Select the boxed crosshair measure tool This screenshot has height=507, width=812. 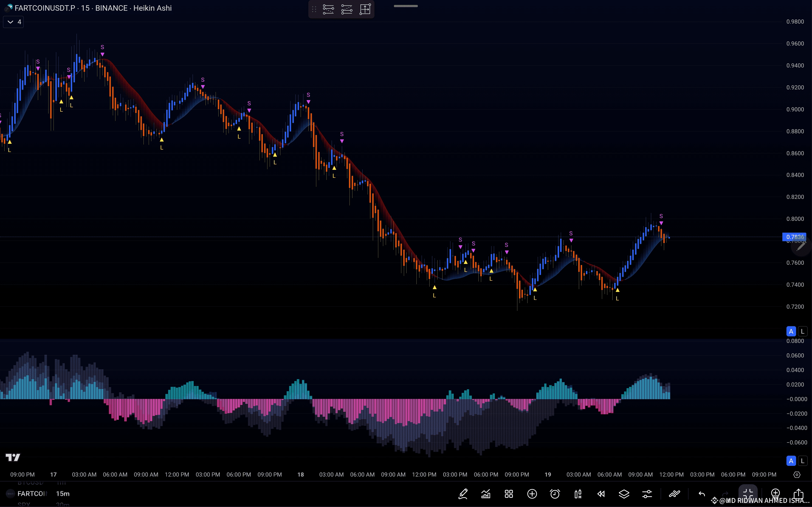point(365,9)
